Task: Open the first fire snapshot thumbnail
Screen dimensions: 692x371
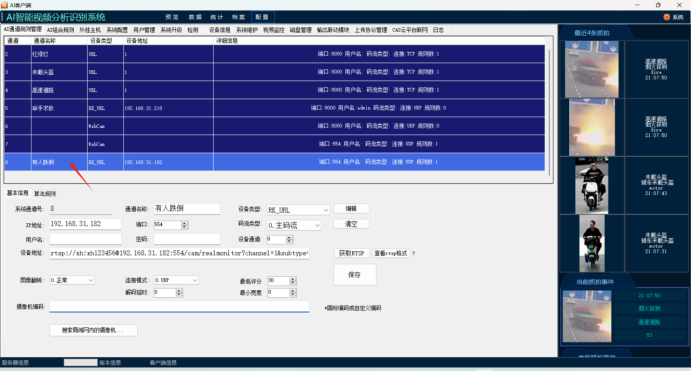Action: 591,69
